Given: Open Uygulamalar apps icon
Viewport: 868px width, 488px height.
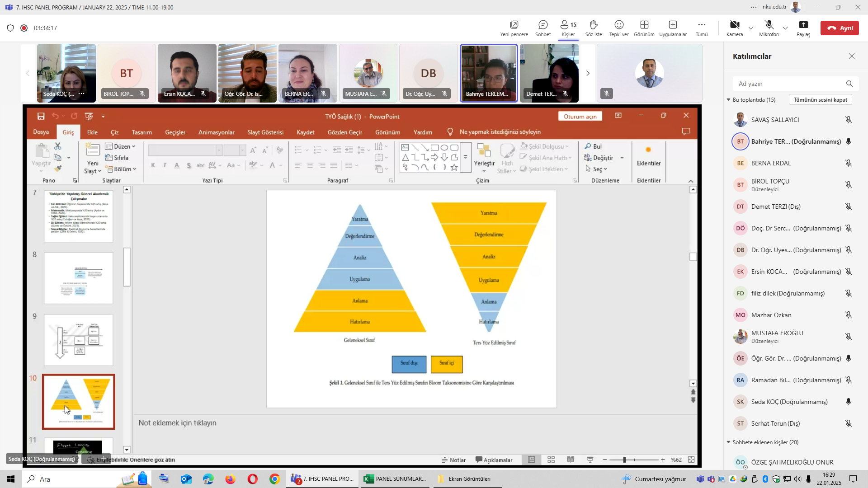Looking at the screenshot, I should point(673,28).
